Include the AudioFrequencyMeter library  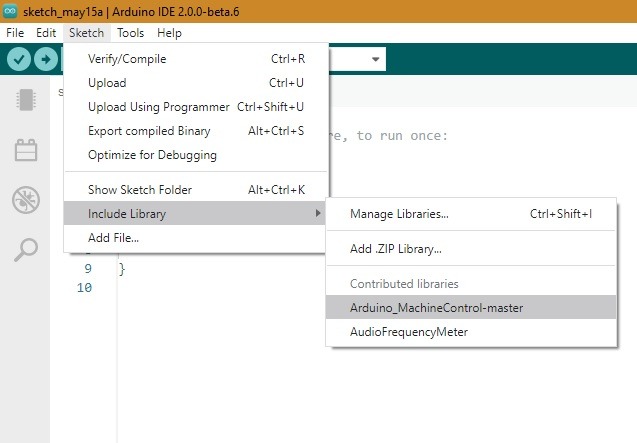471,332
